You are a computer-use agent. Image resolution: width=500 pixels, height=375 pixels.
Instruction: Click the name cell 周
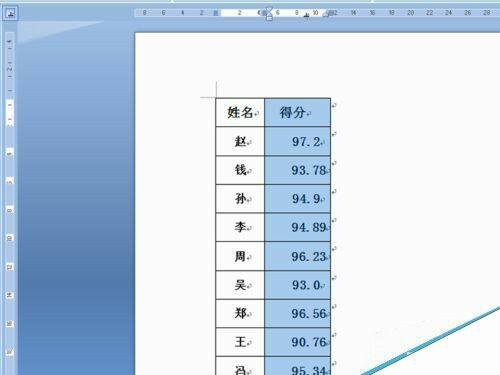(240, 256)
